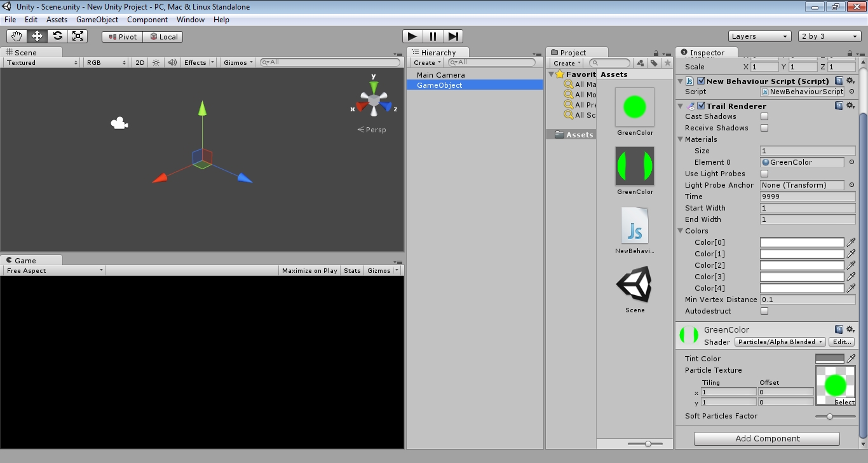Viewport: 868px width, 463px height.
Task: Open New Behaviour Script gear menu
Action: click(x=850, y=81)
